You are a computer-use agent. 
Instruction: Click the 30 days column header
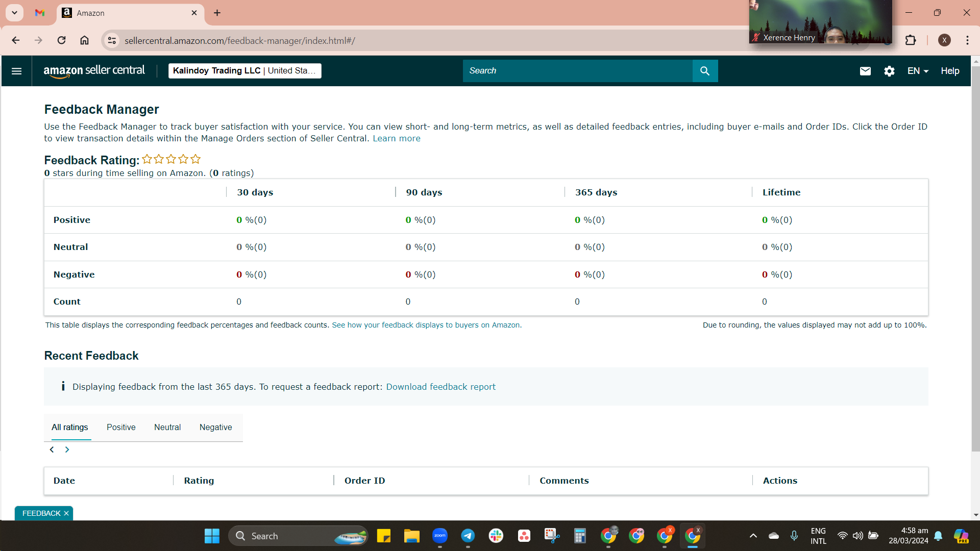pos(255,192)
